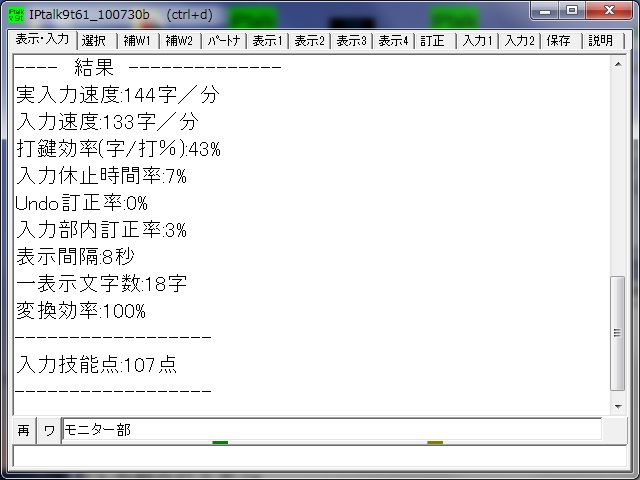Go to the 訂正 tab

coord(433,41)
